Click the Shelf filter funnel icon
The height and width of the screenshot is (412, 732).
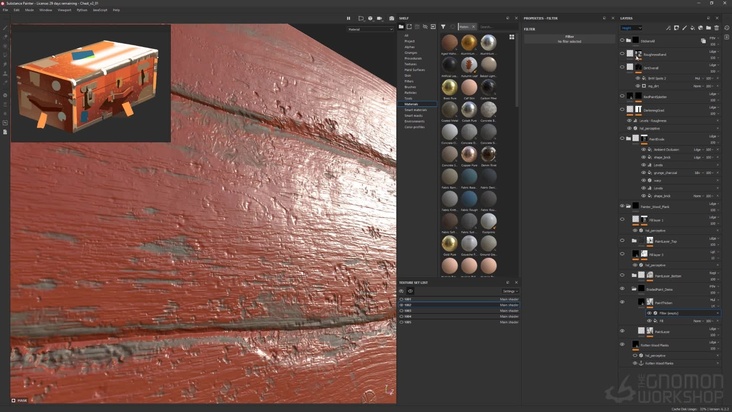point(443,27)
